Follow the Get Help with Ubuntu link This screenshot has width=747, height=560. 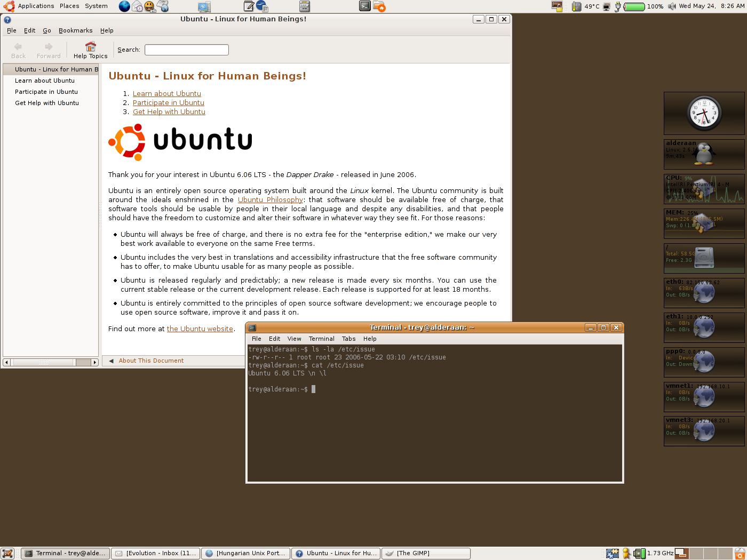(x=169, y=111)
